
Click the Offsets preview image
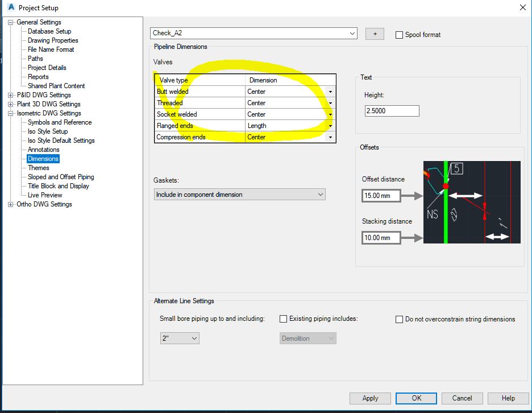(x=472, y=203)
